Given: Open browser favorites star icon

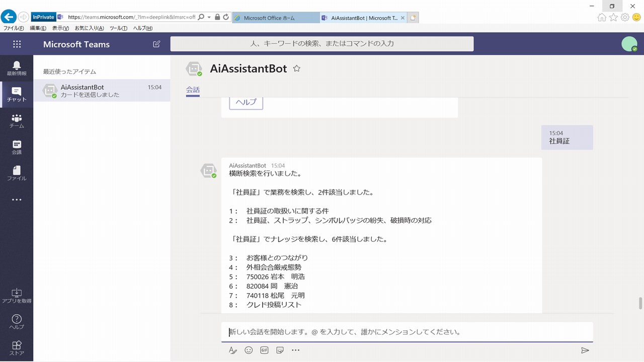Looking at the screenshot, I should 613,17.
